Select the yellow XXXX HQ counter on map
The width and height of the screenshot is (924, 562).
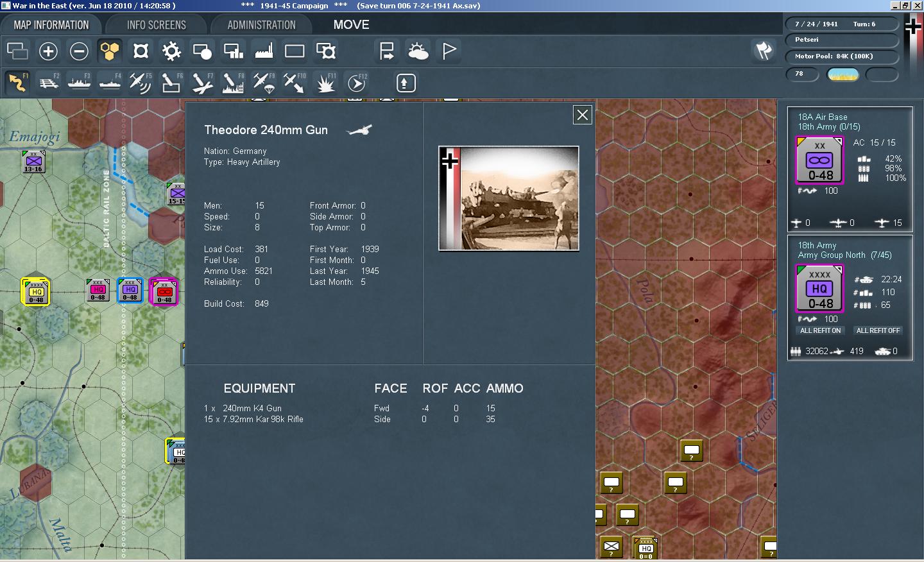[35, 291]
